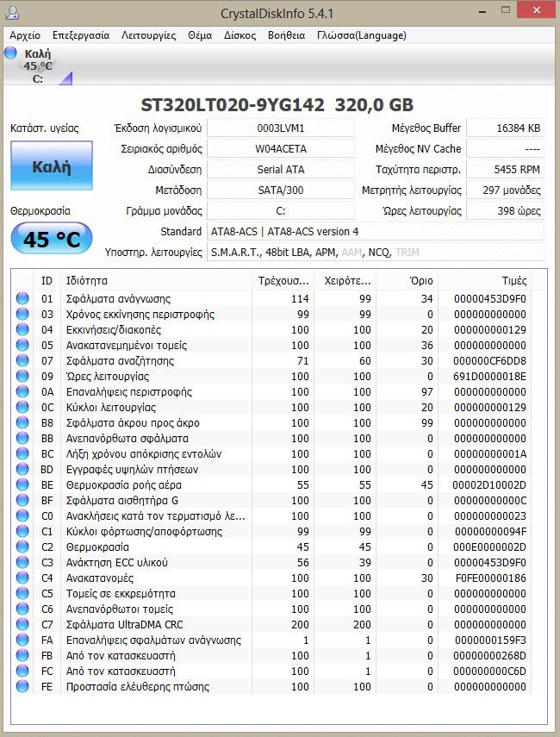Select drive C: status tab with 45 °C
This screenshot has height=737, width=560.
point(38,66)
